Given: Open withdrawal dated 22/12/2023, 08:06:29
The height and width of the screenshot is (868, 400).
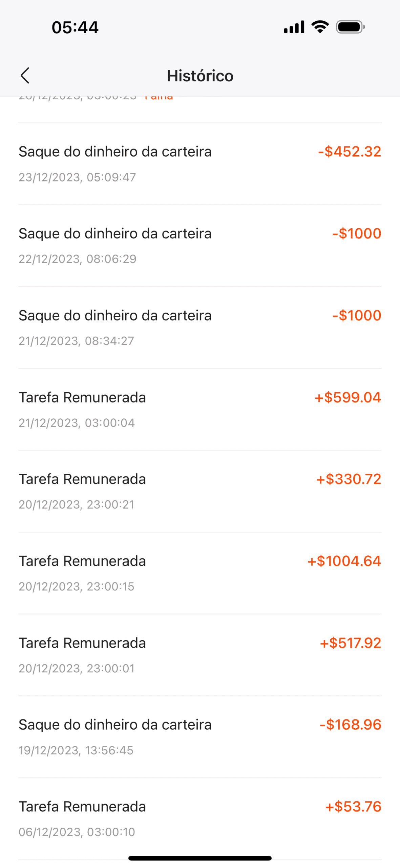Looking at the screenshot, I should 200,246.
